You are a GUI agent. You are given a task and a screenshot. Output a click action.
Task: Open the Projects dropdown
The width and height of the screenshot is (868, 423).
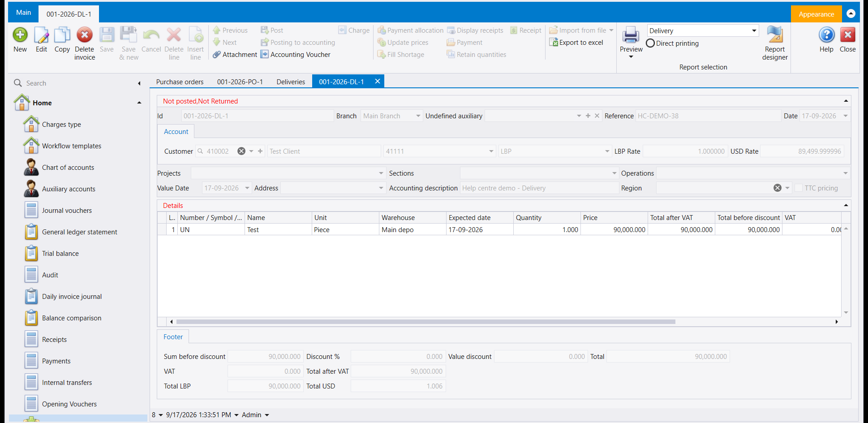[x=381, y=173]
